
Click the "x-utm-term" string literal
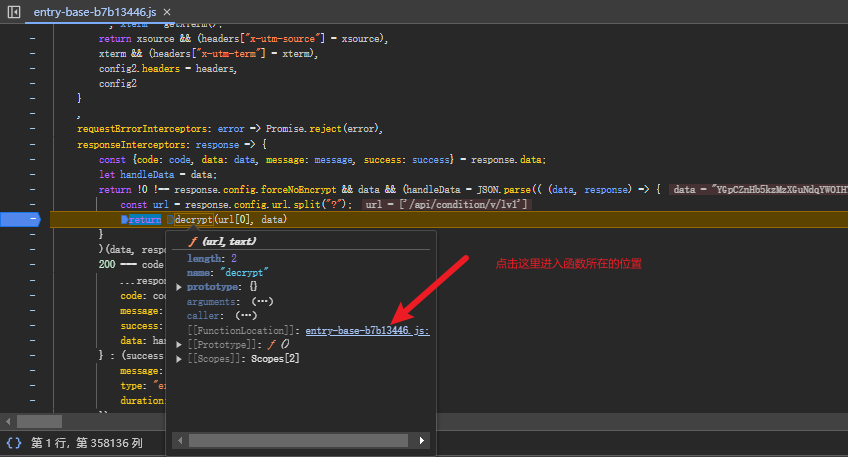[230, 54]
